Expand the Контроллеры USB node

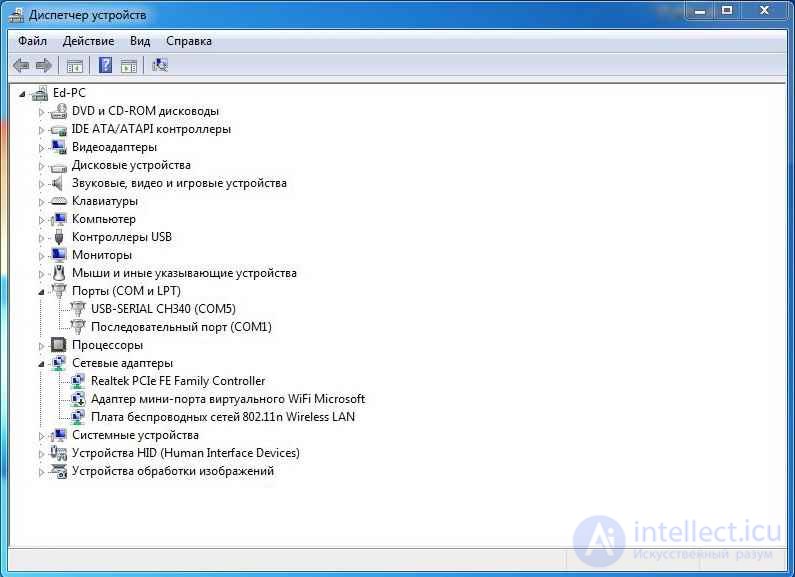tap(41, 238)
